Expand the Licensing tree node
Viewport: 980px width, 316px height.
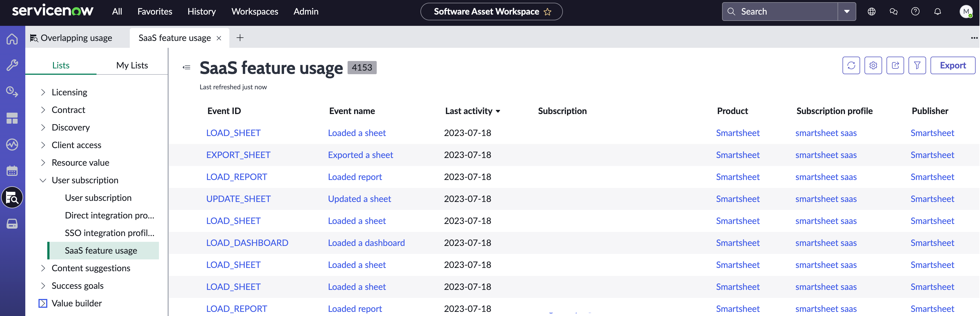[43, 92]
